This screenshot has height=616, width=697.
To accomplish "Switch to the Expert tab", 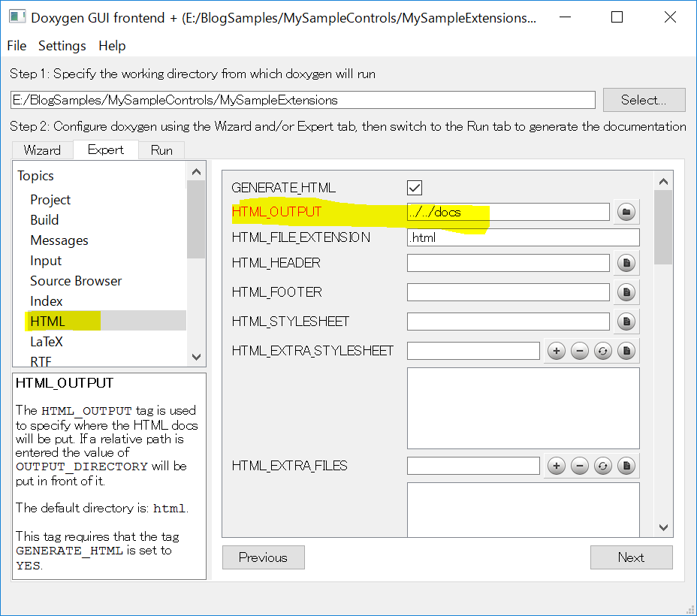I will 105,149.
